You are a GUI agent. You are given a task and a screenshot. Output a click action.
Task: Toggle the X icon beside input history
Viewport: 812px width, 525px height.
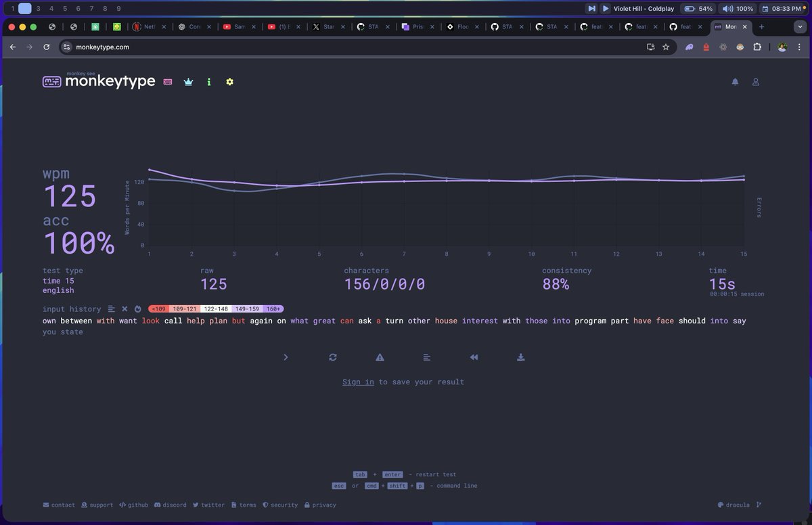125,309
